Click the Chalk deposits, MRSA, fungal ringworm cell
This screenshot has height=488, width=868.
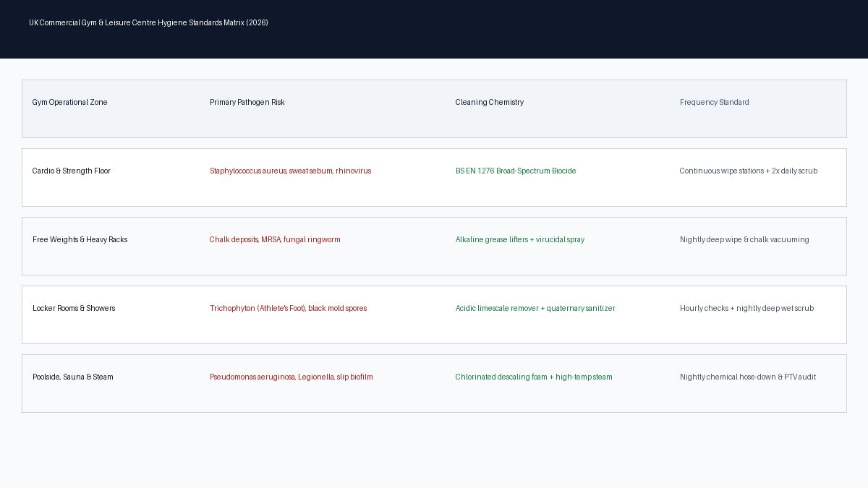(x=275, y=240)
